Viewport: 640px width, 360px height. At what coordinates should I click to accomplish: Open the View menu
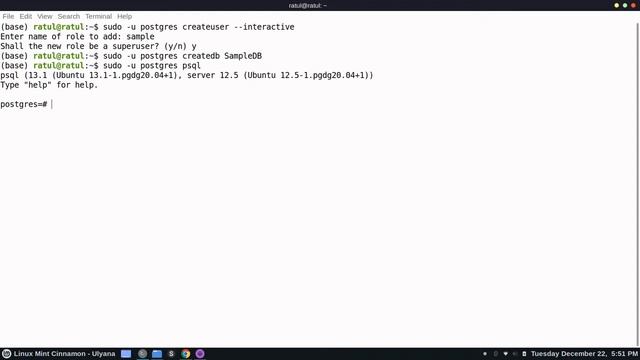pyautogui.click(x=44, y=16)
